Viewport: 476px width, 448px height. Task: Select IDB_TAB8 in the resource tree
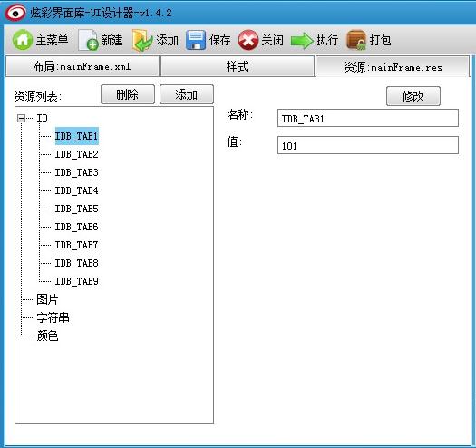coord(76,263)
